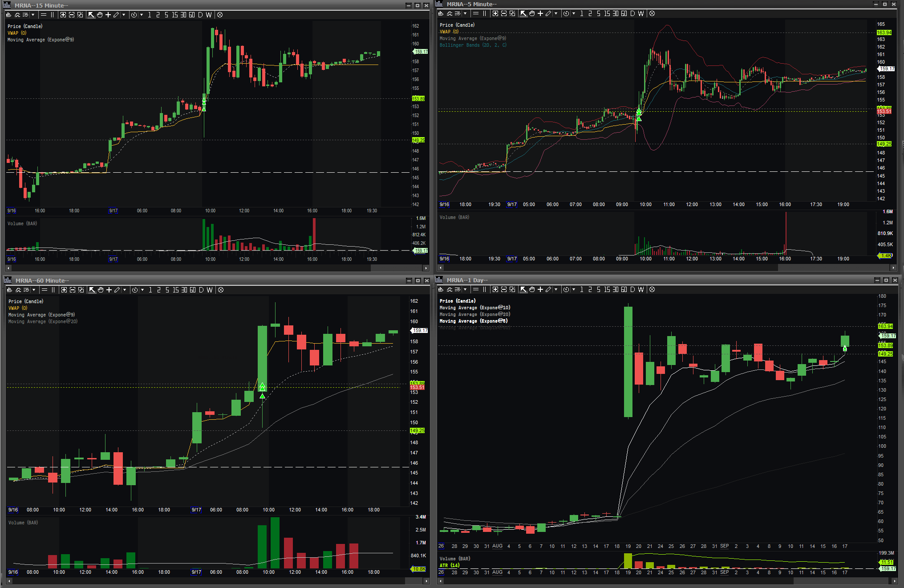904x588 pixels.
Task: Click zoom out icon in 15 Minute chart
Action: coord(72,15)
